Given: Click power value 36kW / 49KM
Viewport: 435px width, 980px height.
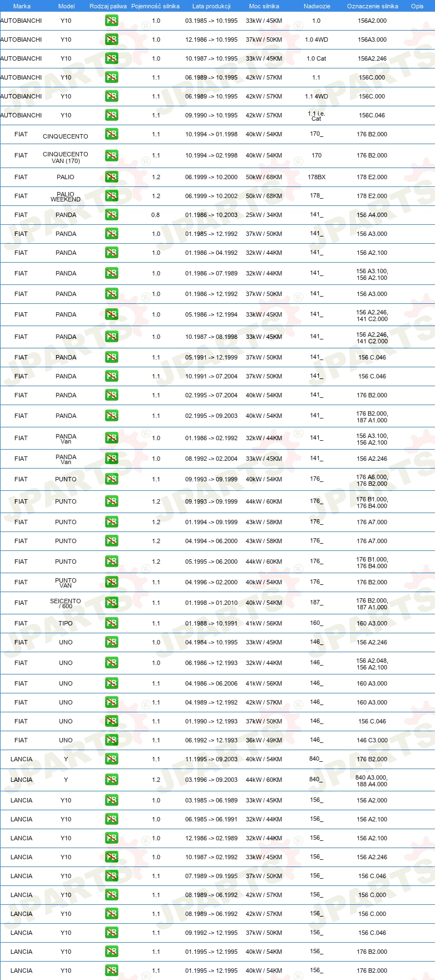Looking at the screenshot, I should pos(264,740).
